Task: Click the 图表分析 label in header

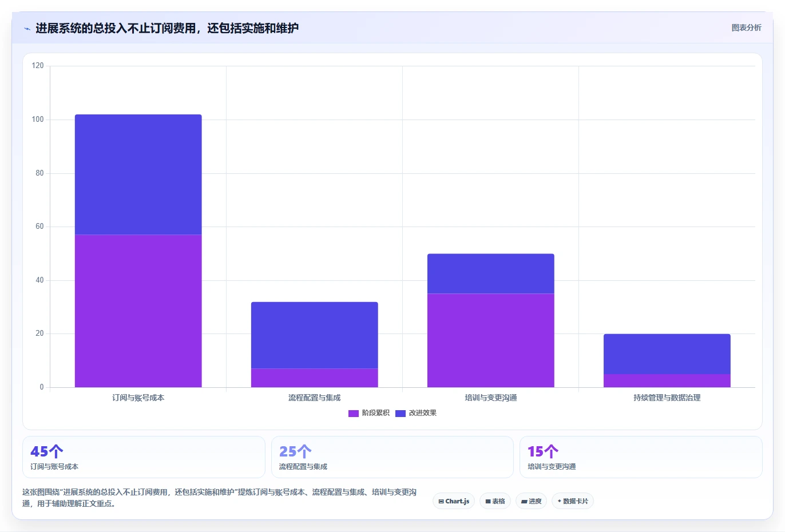Action: 746,27
